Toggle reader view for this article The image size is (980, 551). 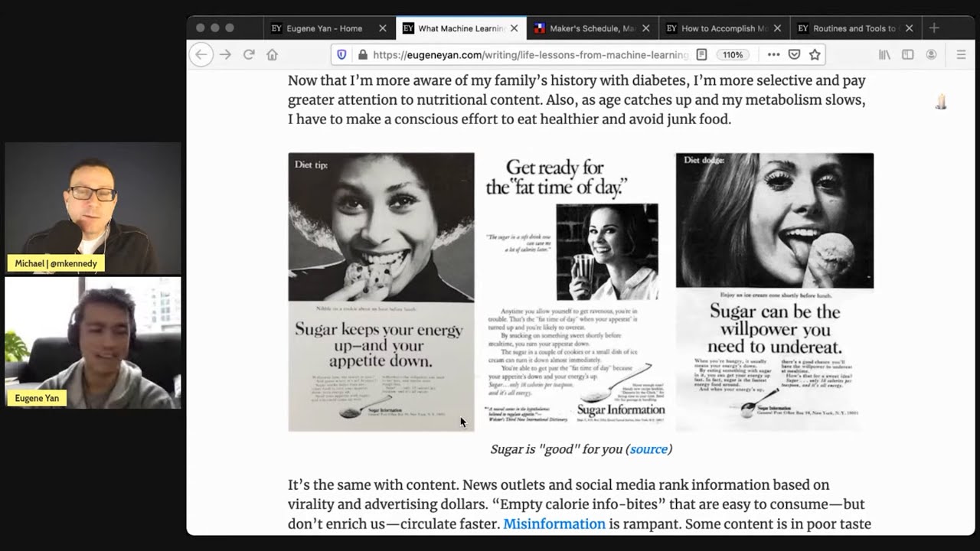[701, 54]
